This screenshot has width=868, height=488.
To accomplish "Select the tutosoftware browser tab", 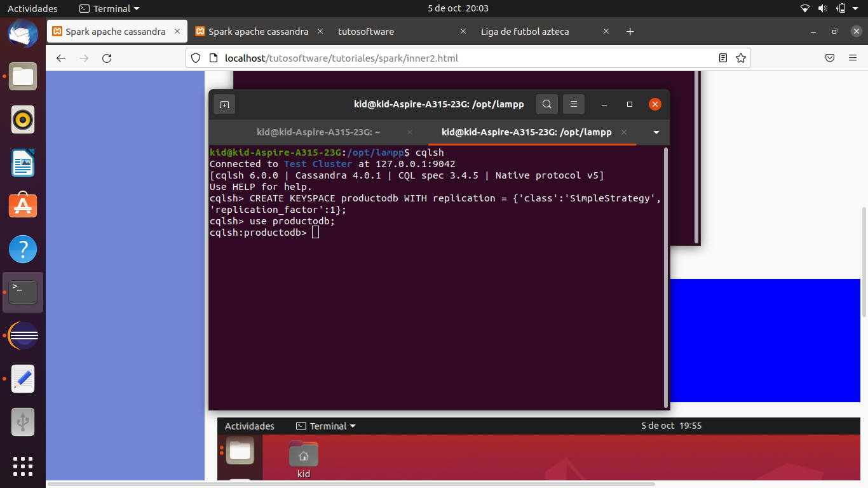I will [x=366, y=32].
